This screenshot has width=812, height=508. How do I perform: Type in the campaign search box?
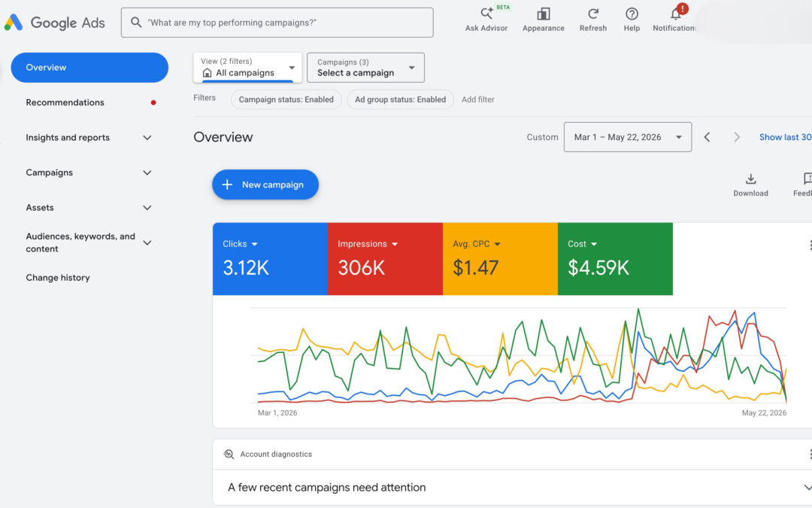click(x=277, y=23)
